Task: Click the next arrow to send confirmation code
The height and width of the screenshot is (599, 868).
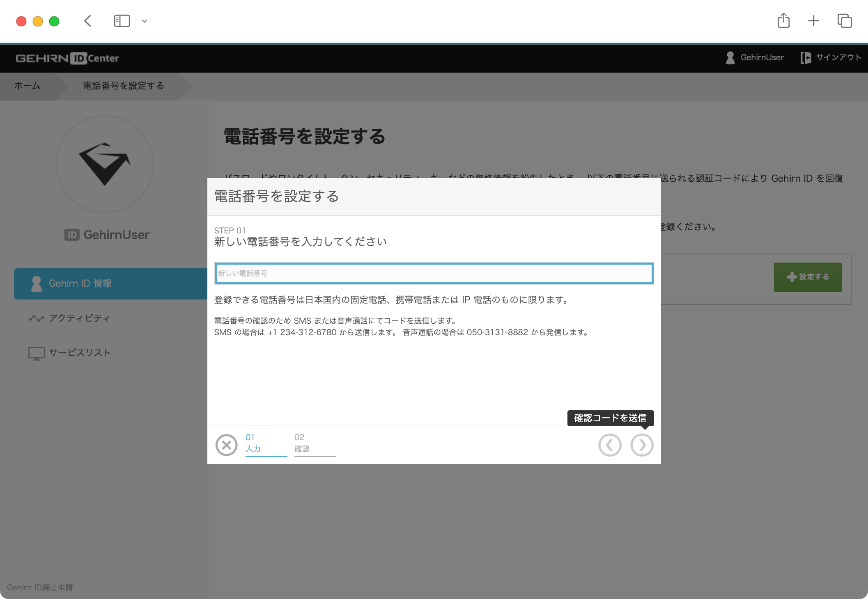Action: pyautogui.click(x=642, y=445)
